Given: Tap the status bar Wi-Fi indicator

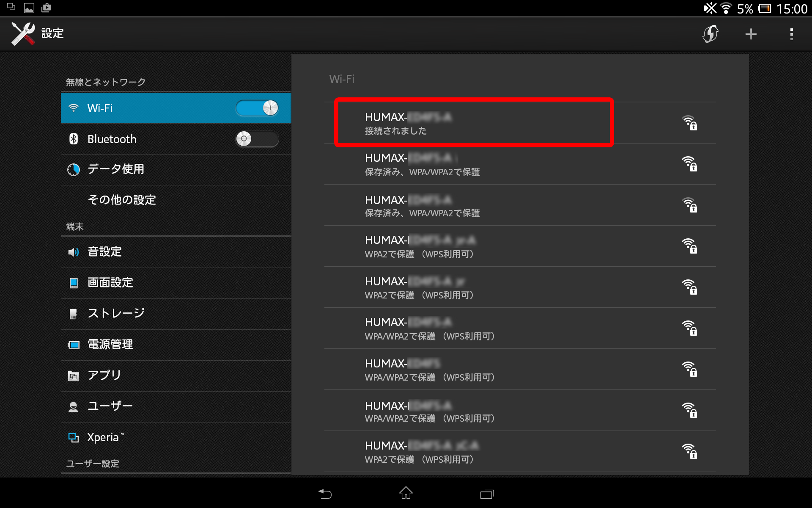Looking at the screenshot, I should pos(726,8).
